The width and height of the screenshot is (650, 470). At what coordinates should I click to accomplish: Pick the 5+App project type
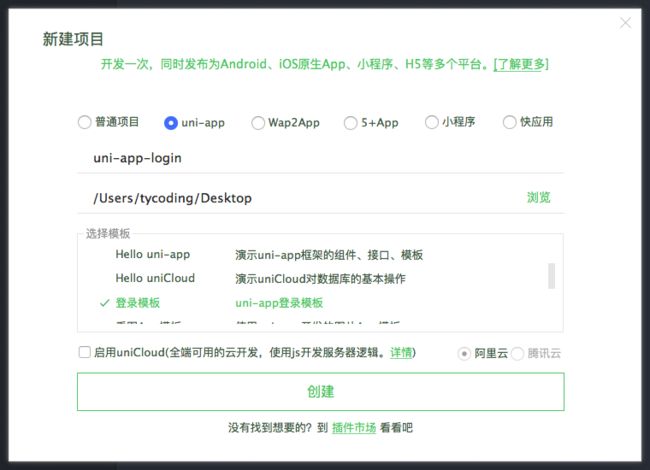pos(350,123)
